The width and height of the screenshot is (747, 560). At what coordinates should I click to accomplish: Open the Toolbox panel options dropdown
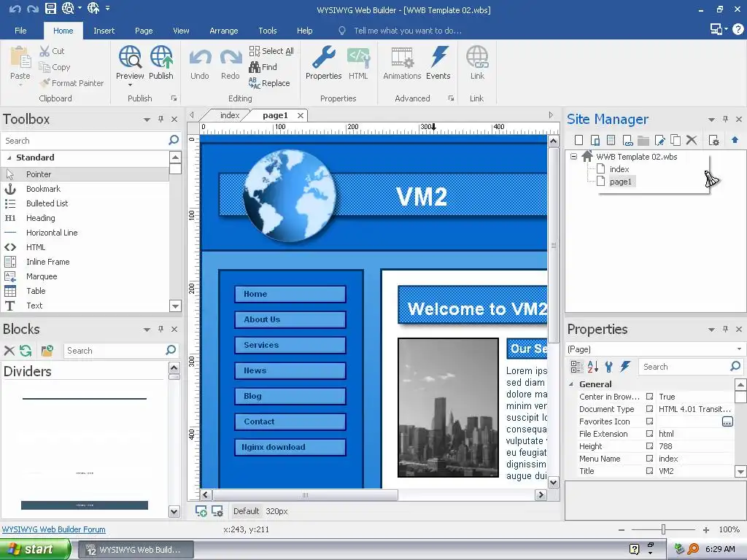(x=147, y=120)
